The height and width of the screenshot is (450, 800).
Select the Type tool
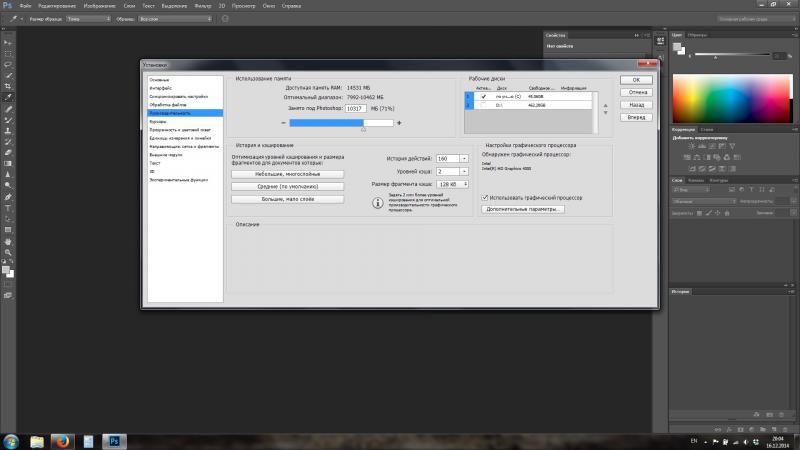pos(8,208)
